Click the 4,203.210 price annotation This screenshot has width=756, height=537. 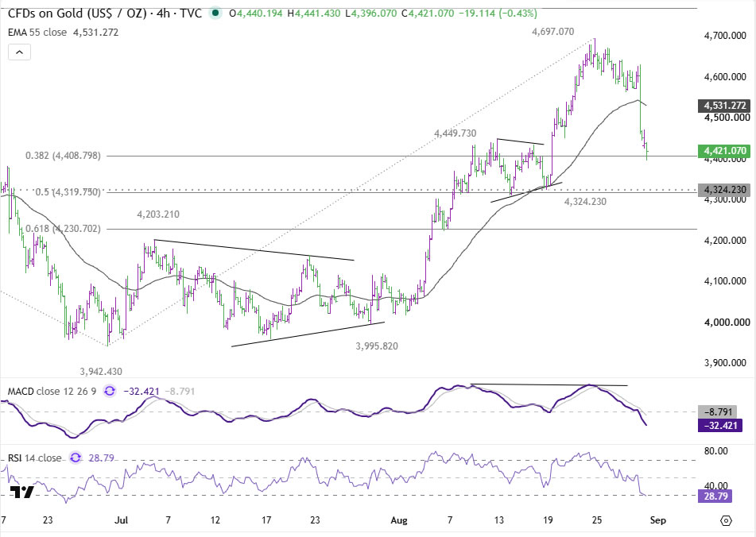[158, 214]
